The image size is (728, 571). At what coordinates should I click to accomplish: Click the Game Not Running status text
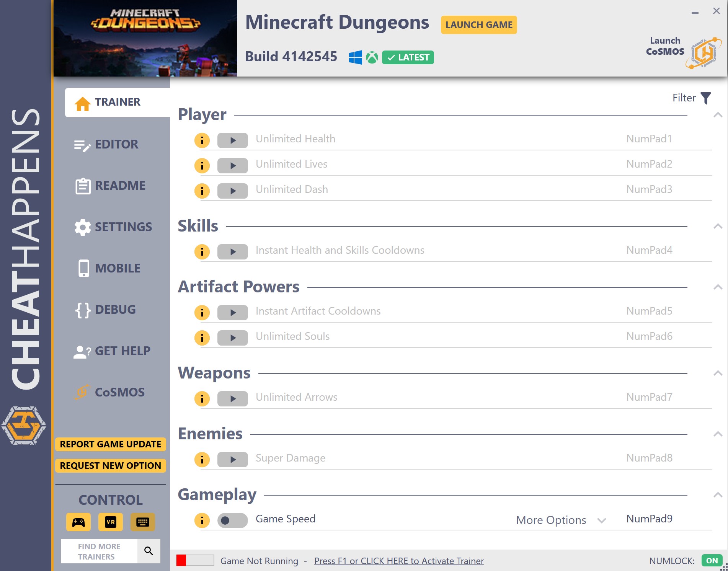(259, 561)
